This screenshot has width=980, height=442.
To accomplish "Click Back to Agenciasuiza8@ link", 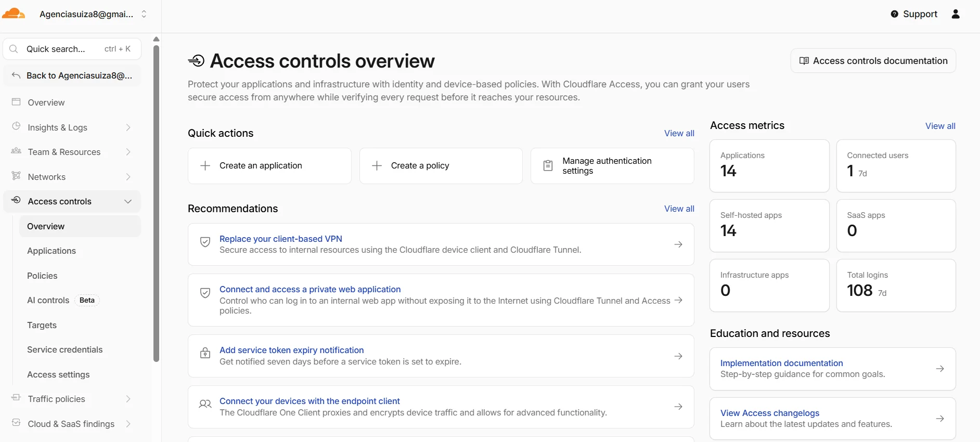I will (x=72, y=75).
